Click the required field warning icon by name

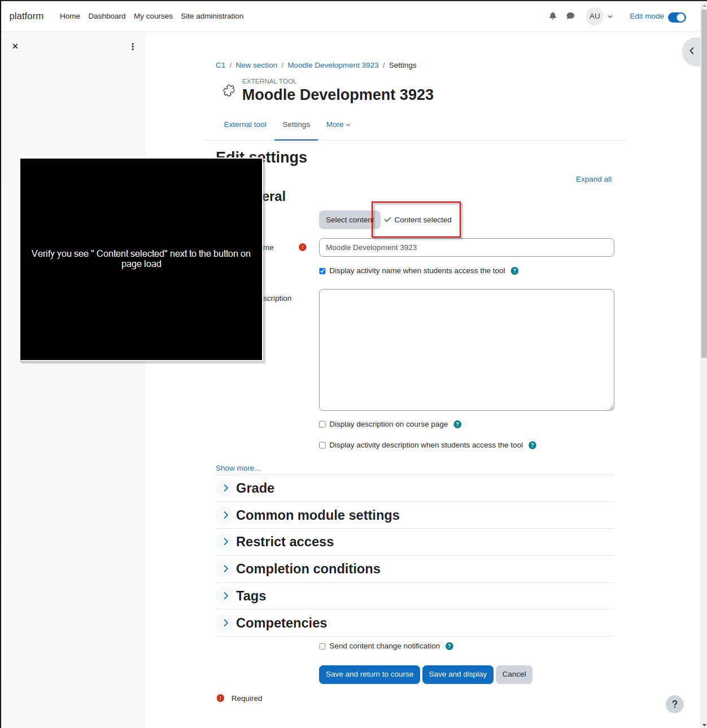(303, 247)
